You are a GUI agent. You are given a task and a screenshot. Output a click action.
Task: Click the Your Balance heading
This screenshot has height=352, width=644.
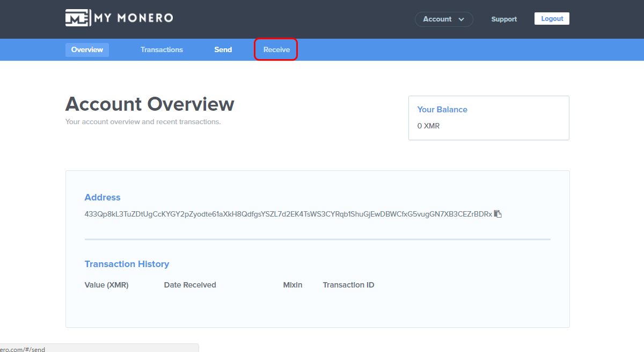pyautogui.click(x=442, y=110)
